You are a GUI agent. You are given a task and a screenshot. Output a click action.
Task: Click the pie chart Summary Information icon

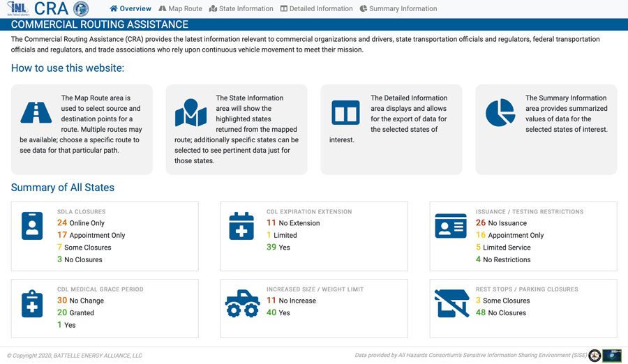(500, 112)
